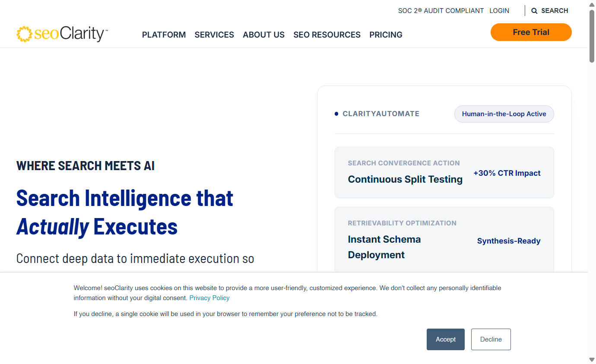Click the page scrollbar down arrow
This screenshot has width=596, height=364.
592,360
